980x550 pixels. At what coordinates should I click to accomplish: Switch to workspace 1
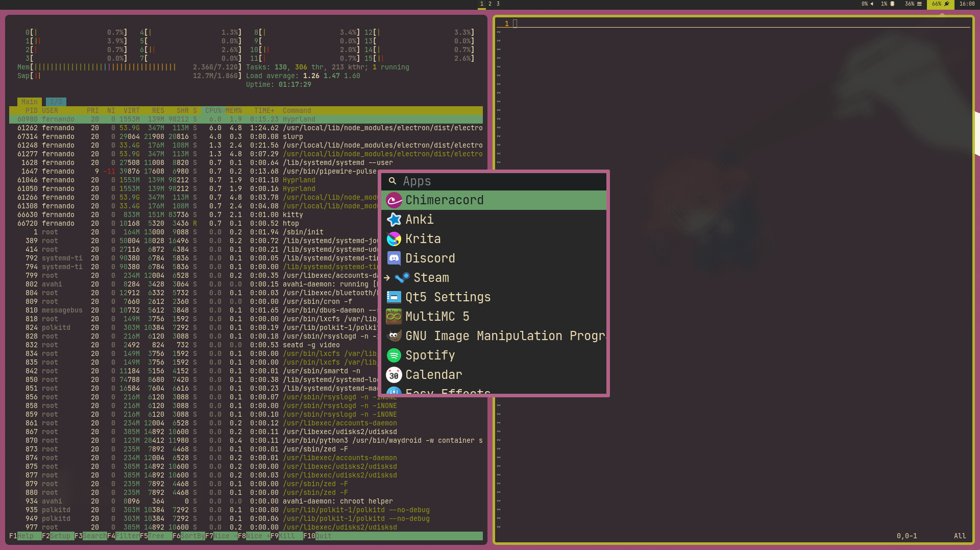[482, 4]
